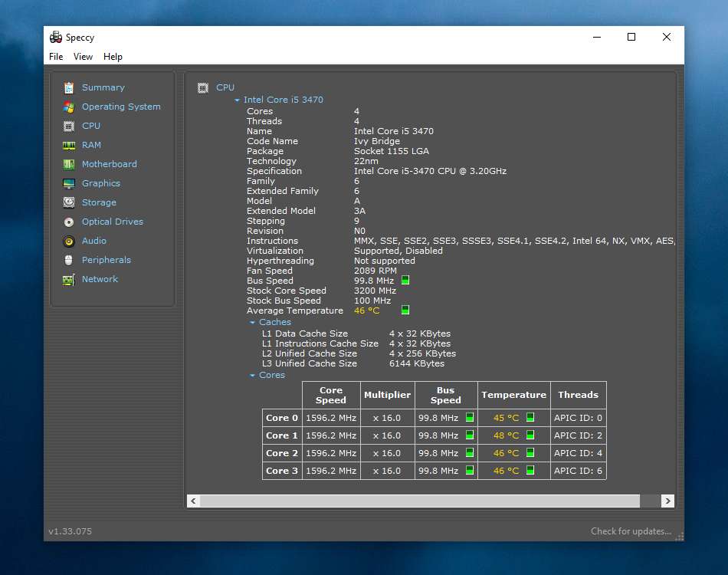Click the CPU chip icon in sidebar

point(69,126)
